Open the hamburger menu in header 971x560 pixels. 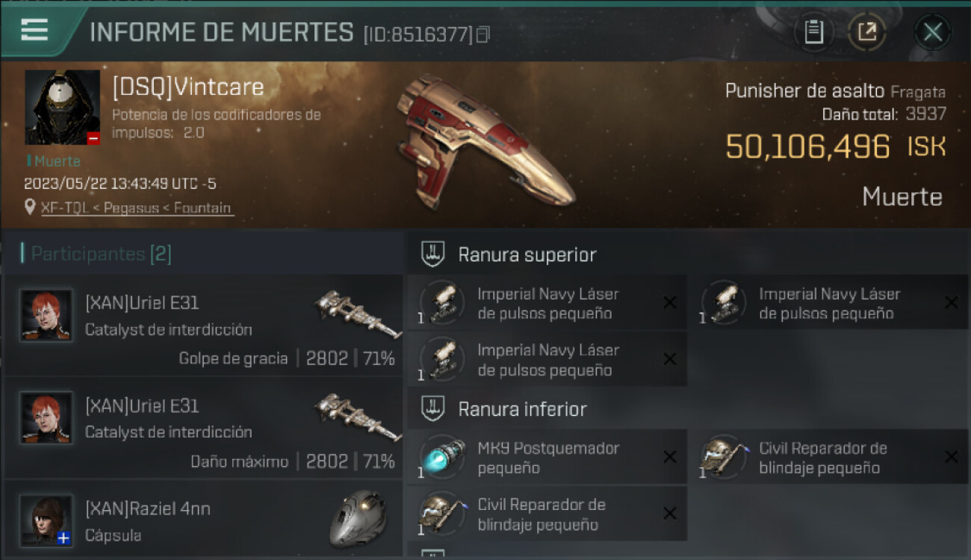34,30
